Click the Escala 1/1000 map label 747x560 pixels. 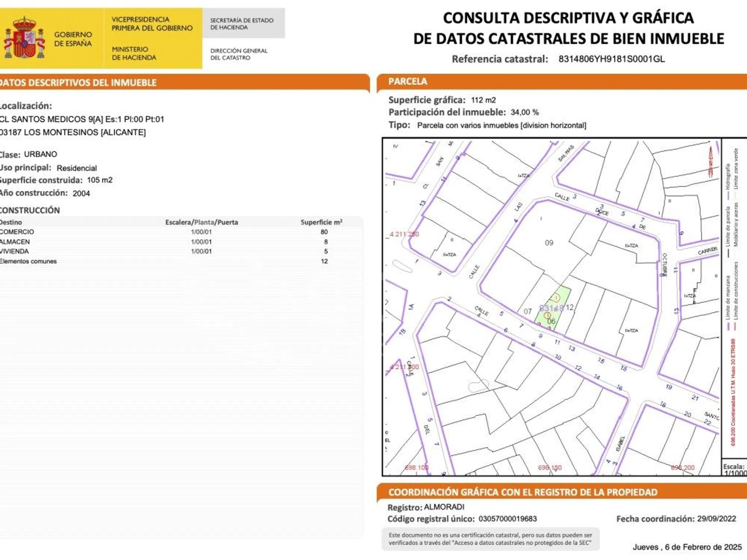[734, 470]
